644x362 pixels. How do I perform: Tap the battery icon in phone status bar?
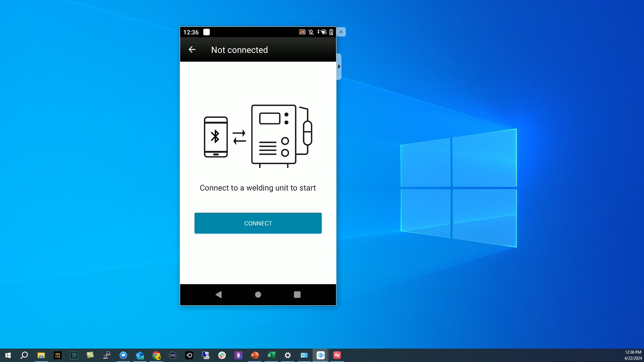pos(331,32)
